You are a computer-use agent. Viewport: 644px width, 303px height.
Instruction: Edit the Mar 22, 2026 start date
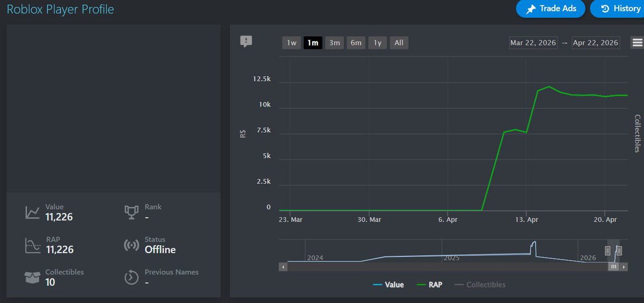point(533,42)
